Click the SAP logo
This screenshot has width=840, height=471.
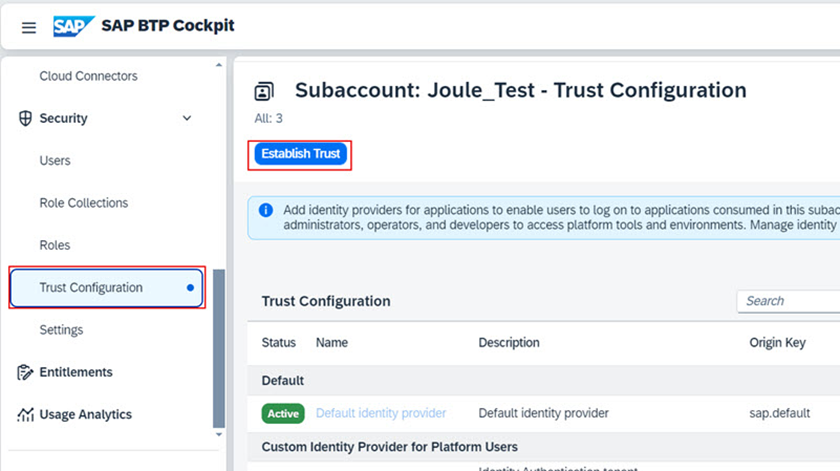[x=73, y=26]
